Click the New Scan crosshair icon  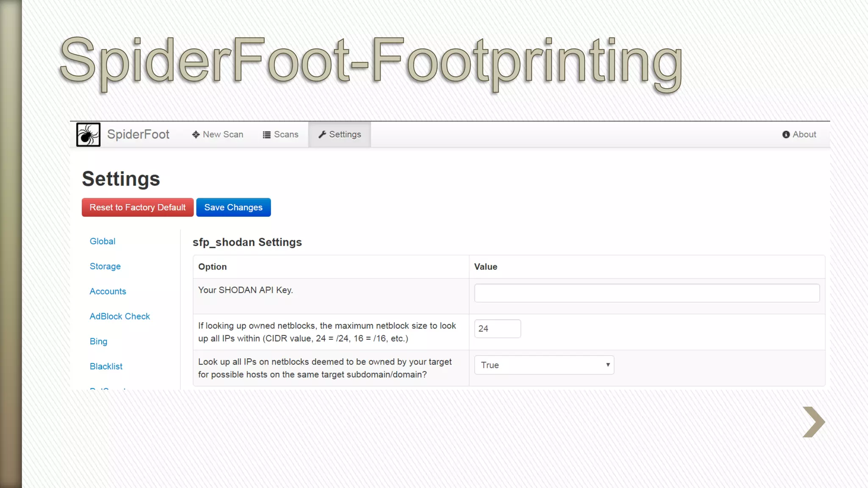pyautogui.click(x=196, y=135)
